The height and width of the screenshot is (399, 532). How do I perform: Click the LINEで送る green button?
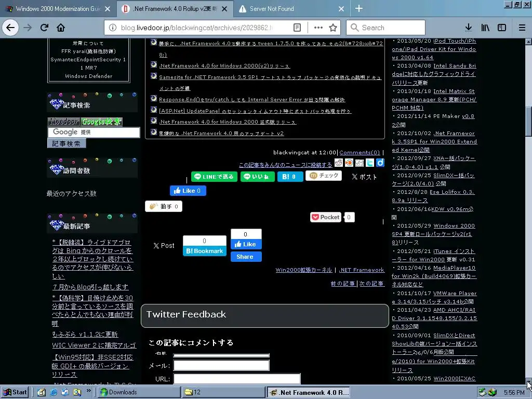pyautogui.click(x=214, y=177)
